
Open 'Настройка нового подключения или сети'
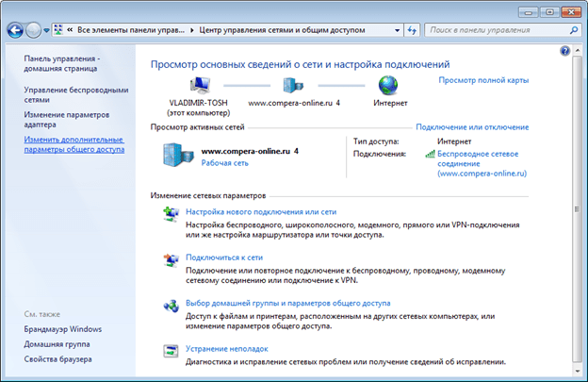click(261, 211)
